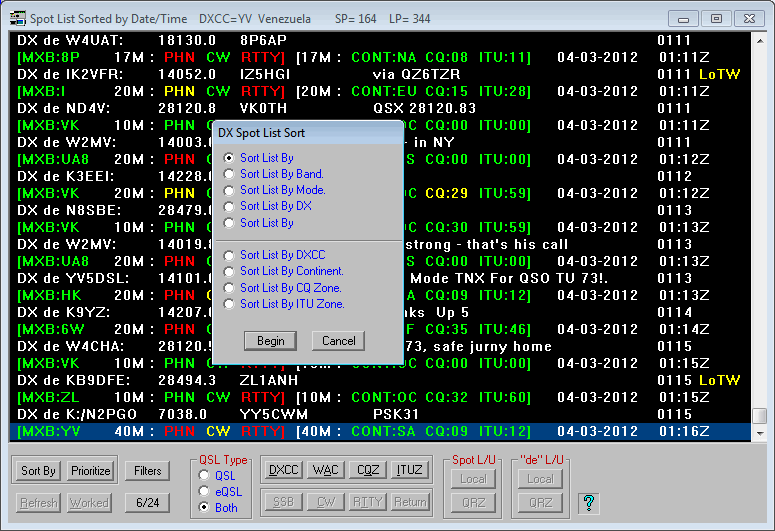Select the QSL radio under QSL Type

click(x=206, y=476)
